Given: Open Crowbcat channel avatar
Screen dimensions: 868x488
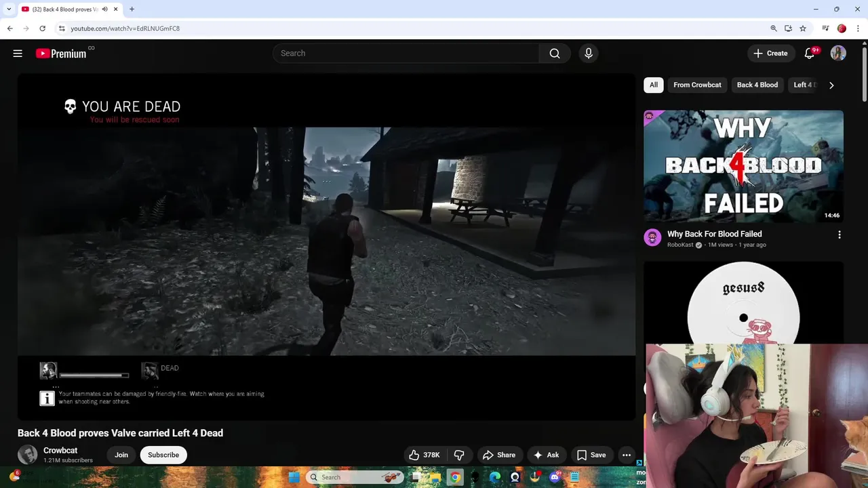Looking at the screenshot, I should tap(27, 455).
